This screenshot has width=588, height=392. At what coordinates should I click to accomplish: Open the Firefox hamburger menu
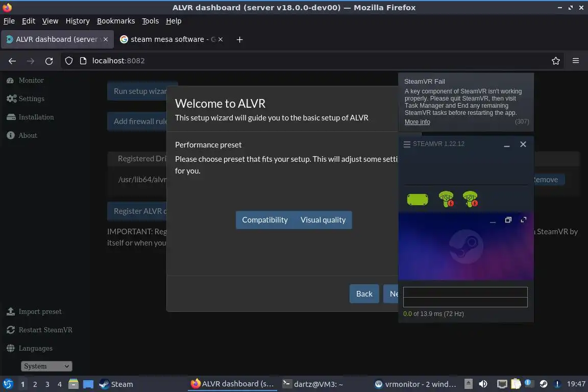tap(576, 61)
